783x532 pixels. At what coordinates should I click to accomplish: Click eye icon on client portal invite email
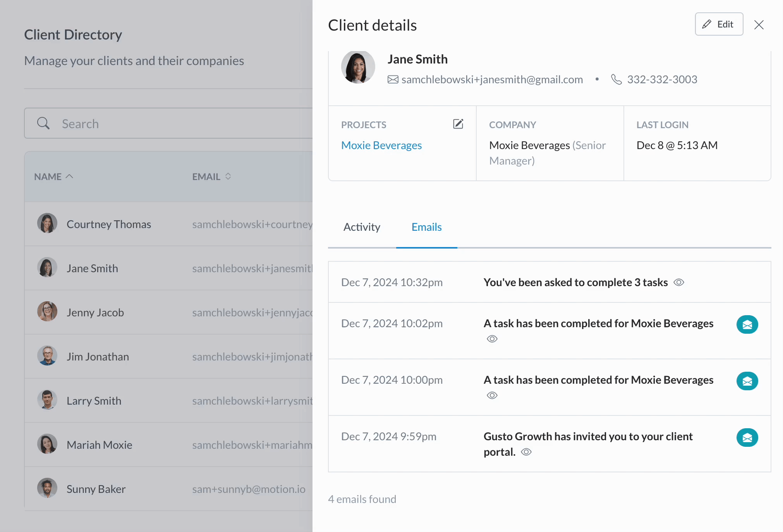(x=526, y=452)
